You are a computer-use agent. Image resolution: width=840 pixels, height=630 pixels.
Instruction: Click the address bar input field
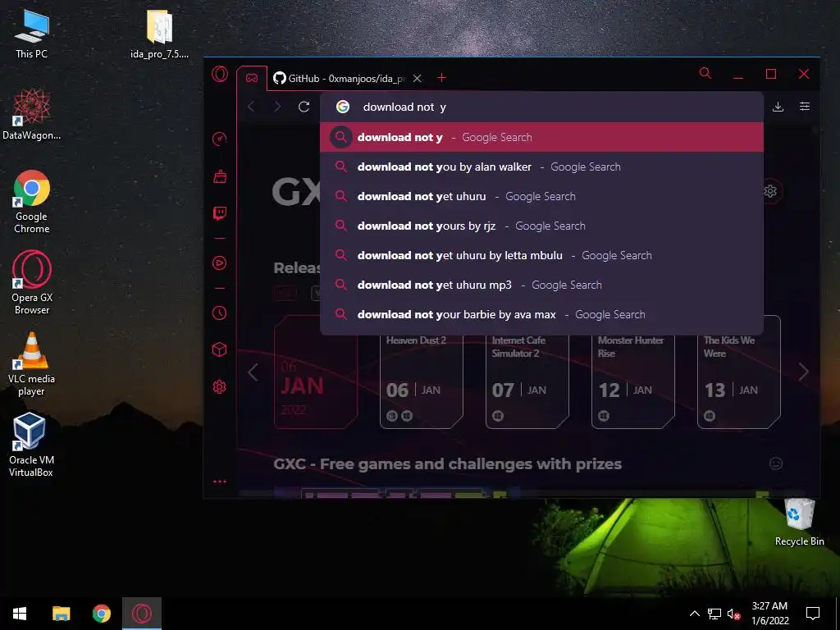pos(541,107)
